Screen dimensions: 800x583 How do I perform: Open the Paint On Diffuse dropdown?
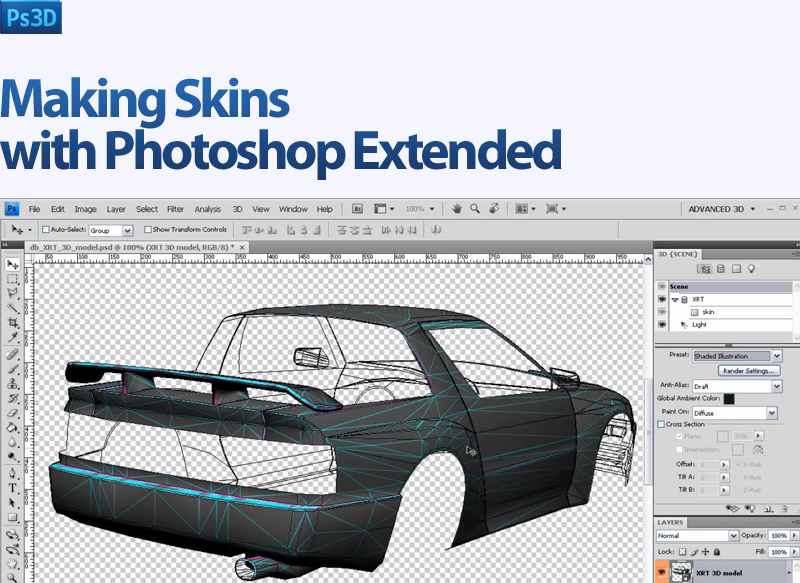735,413
